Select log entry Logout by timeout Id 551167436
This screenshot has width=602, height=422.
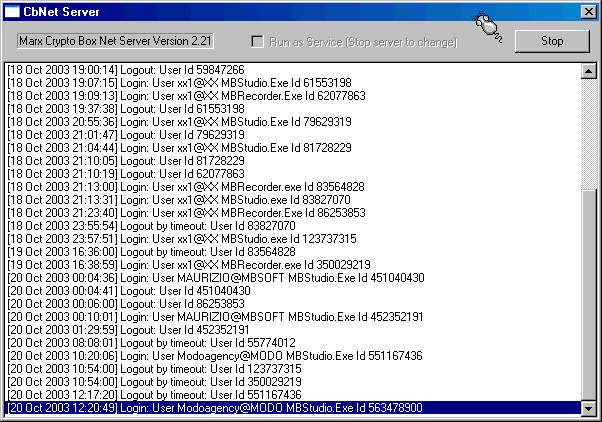[x=294, y=395]
